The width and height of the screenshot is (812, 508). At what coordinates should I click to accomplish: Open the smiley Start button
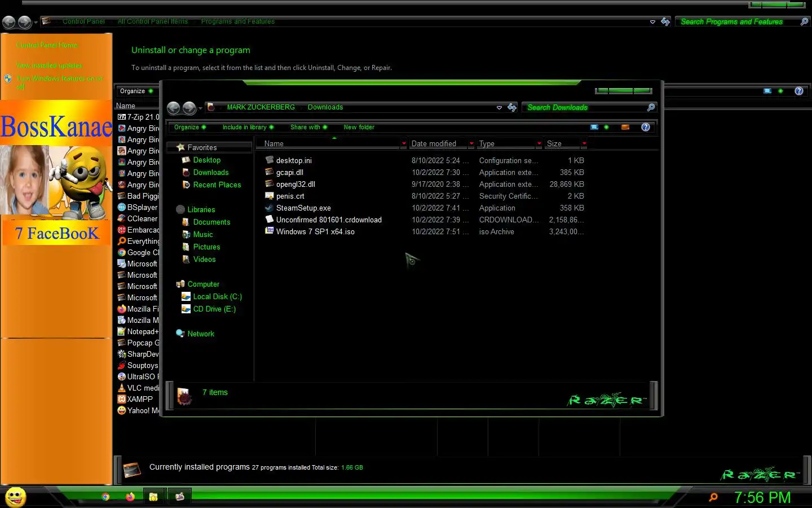(x=16, y=497)
